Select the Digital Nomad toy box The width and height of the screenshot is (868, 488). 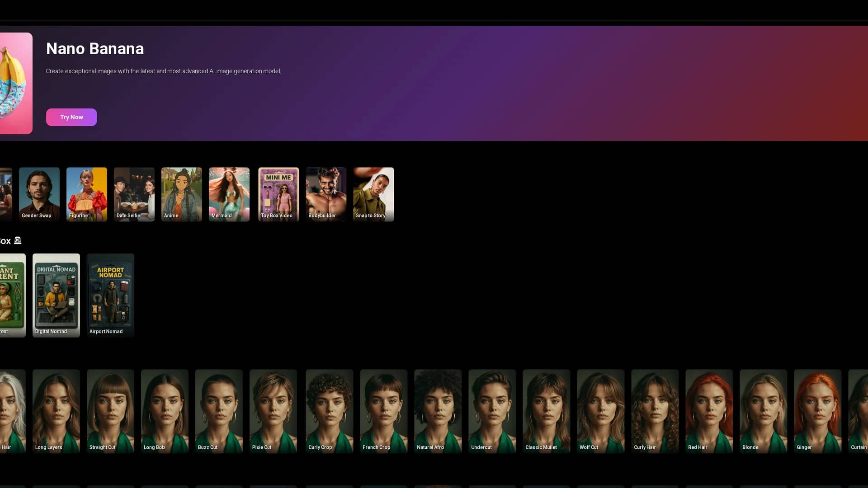point(56,295)
